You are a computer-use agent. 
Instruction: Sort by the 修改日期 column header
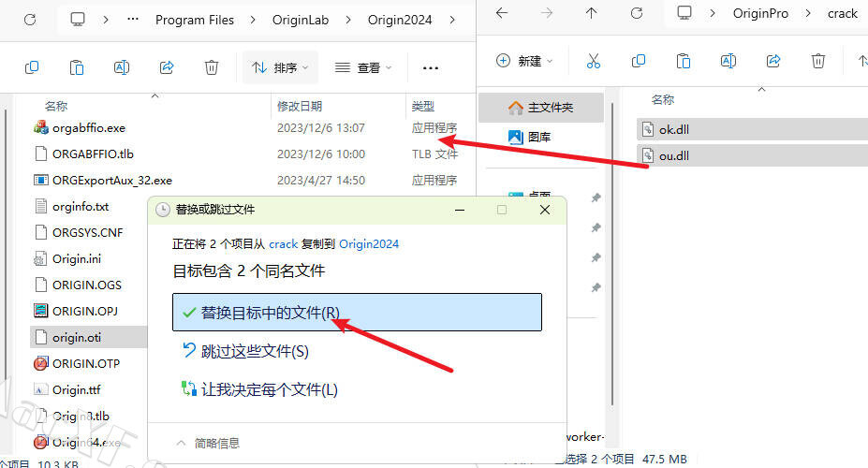300,106
